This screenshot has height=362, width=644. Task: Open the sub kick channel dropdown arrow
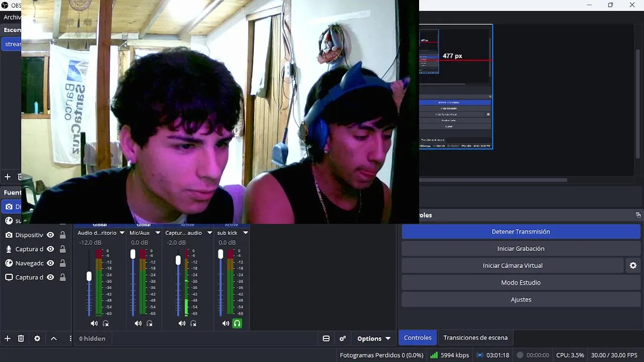[246, 233]
